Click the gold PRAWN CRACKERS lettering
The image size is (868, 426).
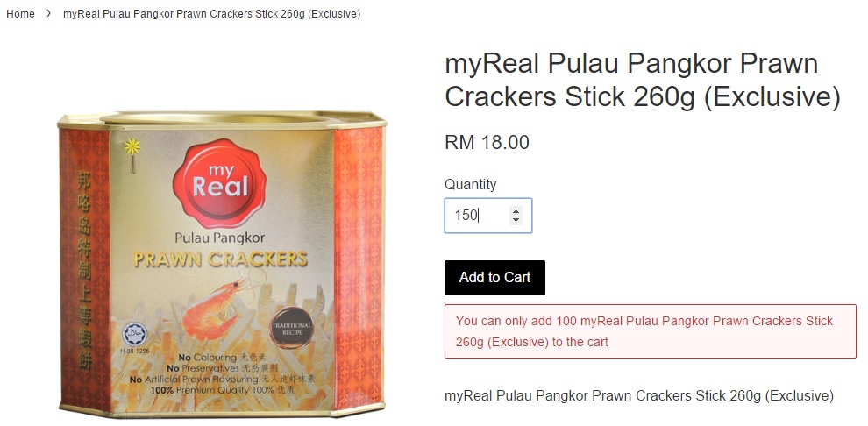220,259
